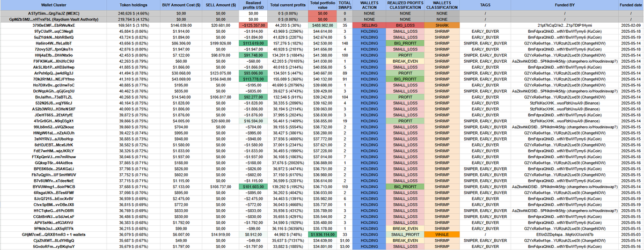Click the "BUY Amount Cost ($)" header
Image resolution: width=644 pixels, height=250 pixels.
pos(180,4)
